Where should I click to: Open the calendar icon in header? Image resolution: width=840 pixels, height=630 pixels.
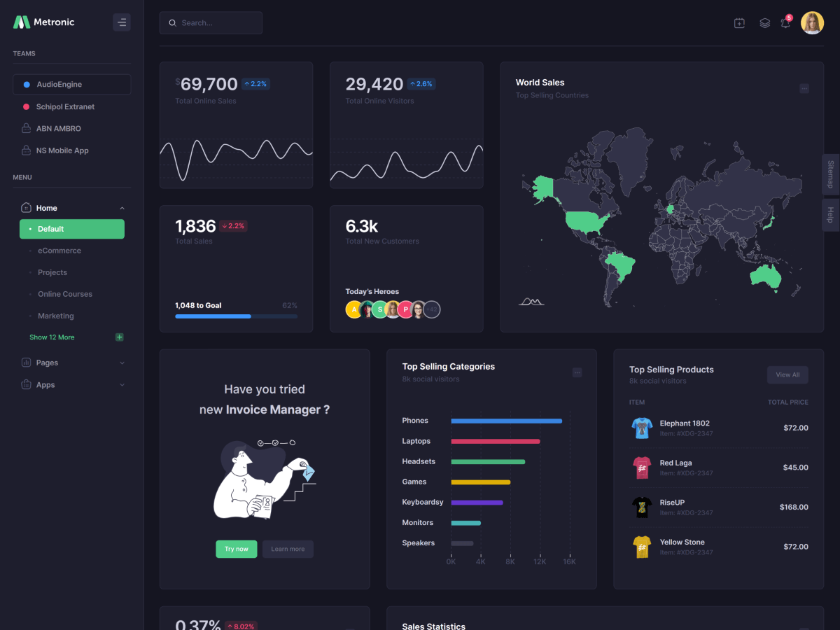739,23
